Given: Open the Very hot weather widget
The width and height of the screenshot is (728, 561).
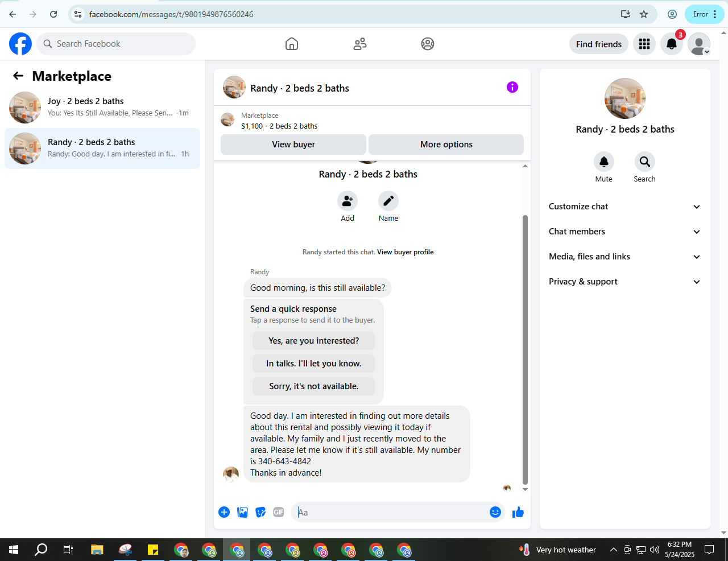Looking at the screenshot, I should [x=557, y=550].
